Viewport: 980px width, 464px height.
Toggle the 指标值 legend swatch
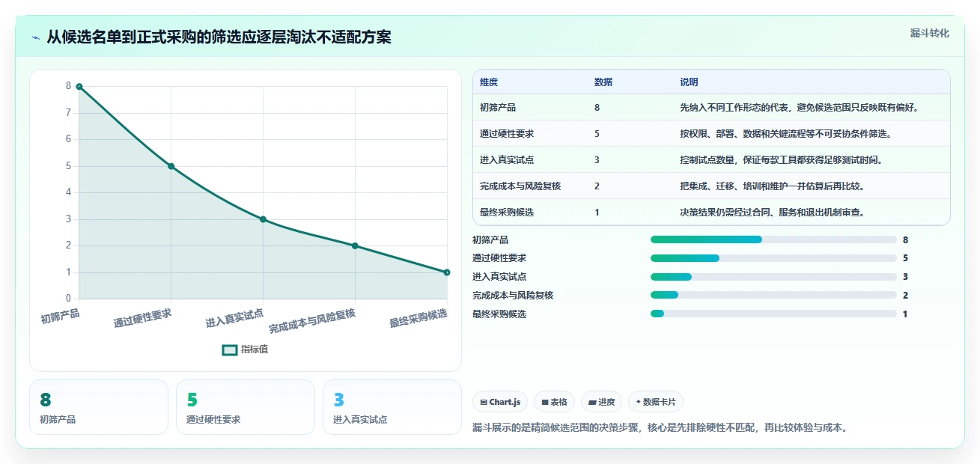(x=230, y=349)
